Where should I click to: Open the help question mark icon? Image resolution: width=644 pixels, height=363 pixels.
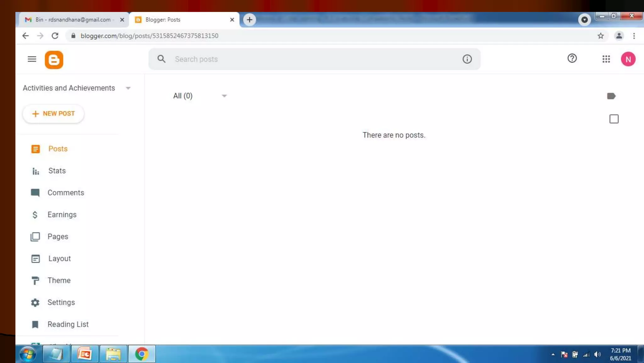coord(572,58)
